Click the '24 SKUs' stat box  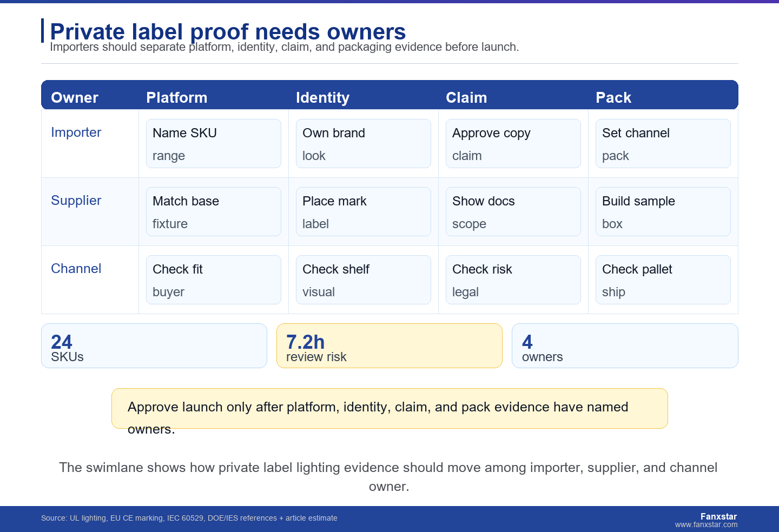pos(154,346)
